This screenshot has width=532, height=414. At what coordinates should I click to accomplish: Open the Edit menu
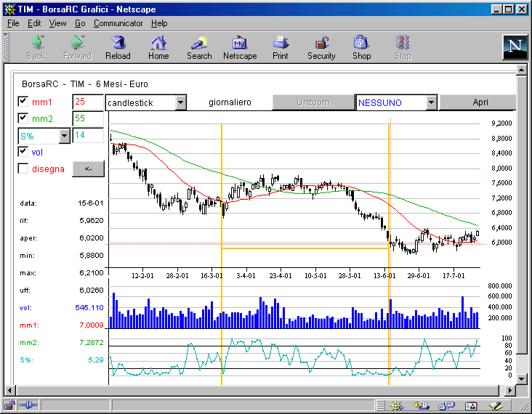click(x=34, y=23)
